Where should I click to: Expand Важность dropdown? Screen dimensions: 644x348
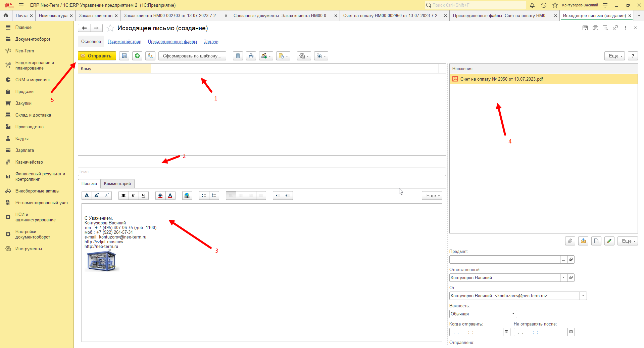click(513, 314)
